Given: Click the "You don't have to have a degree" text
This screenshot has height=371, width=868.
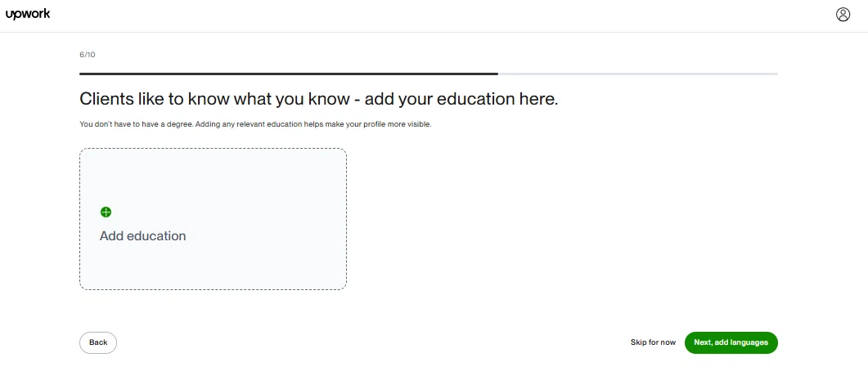Looking at the screenshot, I should click(x=255, y=124).
